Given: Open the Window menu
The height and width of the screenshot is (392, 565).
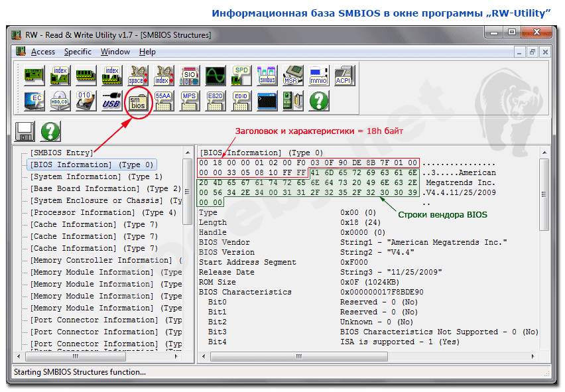Looking at the screenshot, I should coord(115,52).
